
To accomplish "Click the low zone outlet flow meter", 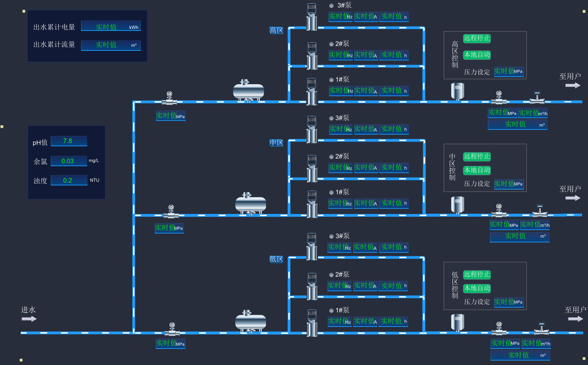I will coord(541,329).
